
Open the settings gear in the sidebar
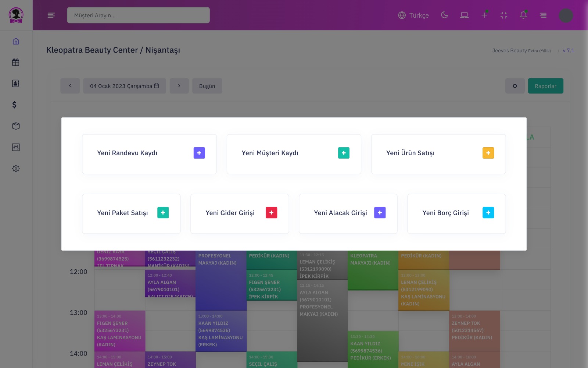(x=16, y=169)
